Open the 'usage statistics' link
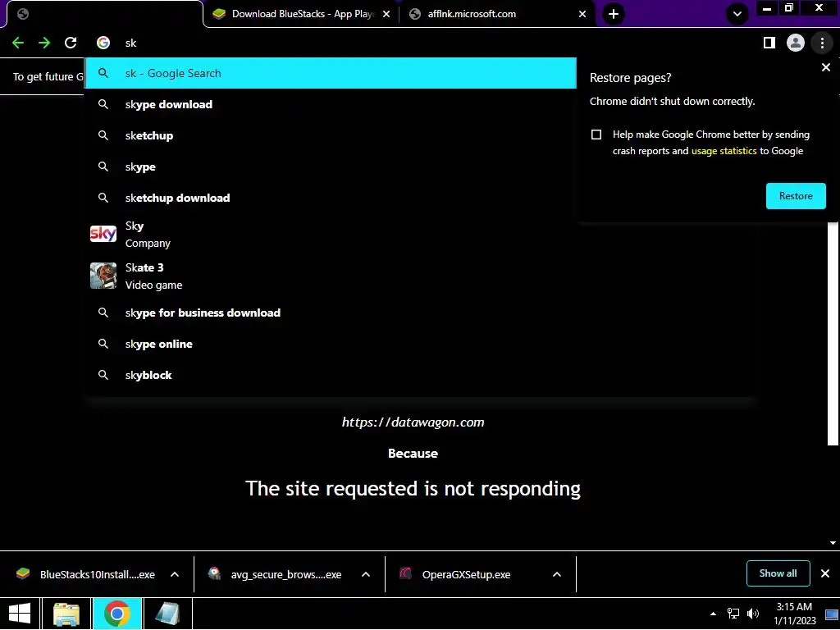The width and height of the screenshot is (840, 630). point(724,151)
